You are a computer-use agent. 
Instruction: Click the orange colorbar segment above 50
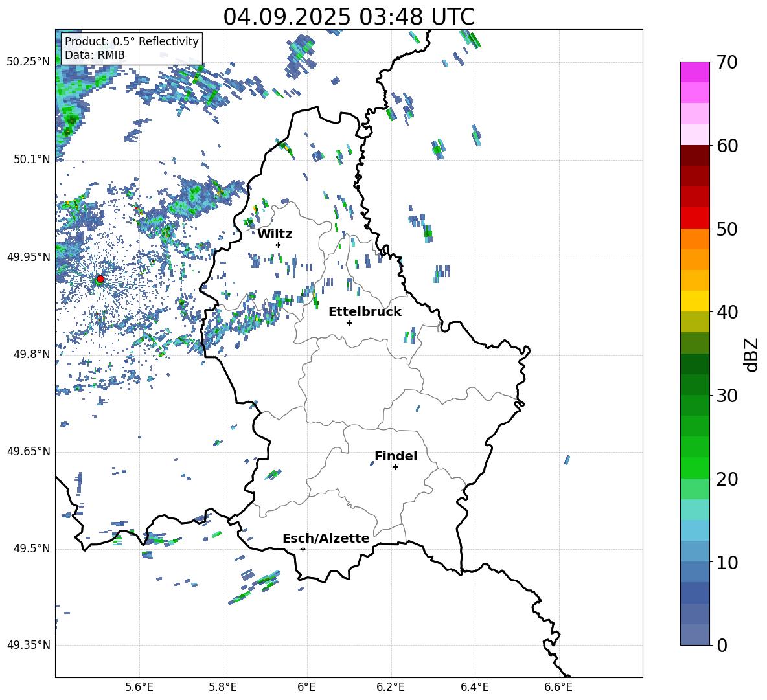pos(694,238)
